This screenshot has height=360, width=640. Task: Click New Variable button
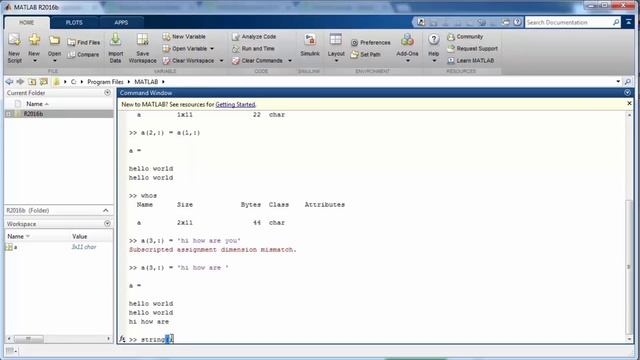pos(184,37)
